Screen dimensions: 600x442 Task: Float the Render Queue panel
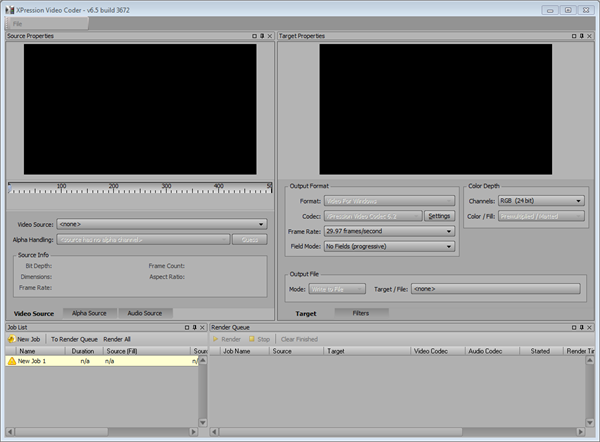tap(574, 328)
